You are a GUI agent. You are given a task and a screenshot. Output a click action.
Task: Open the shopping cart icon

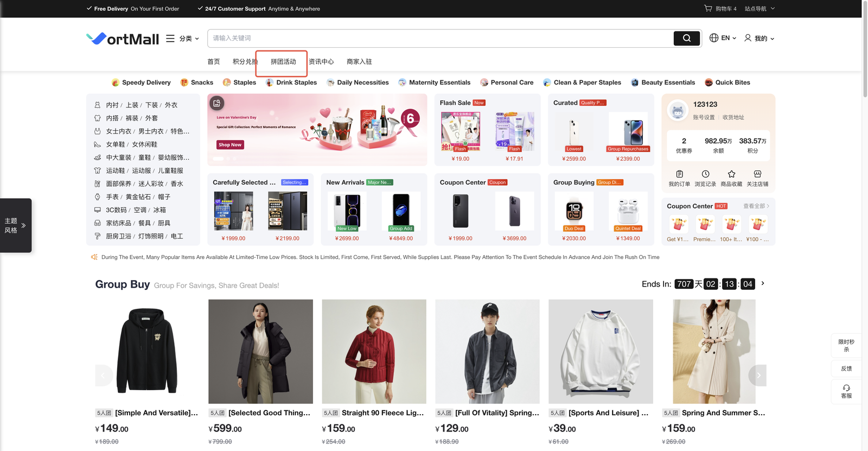click(x=708, y=9)
